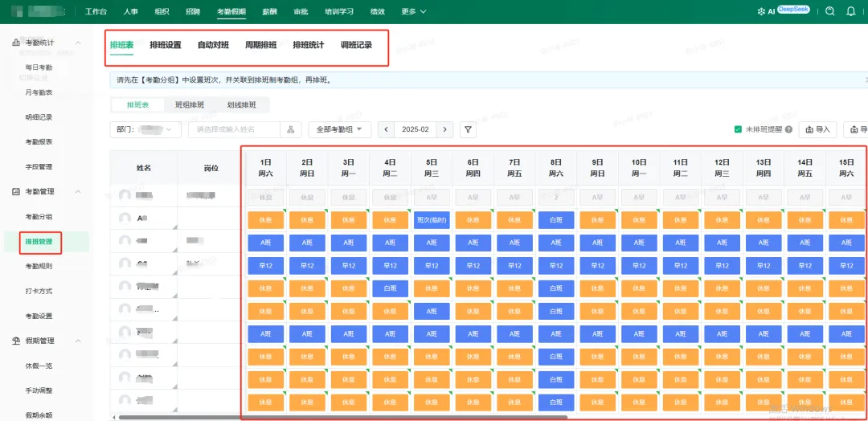868x421 pixels.
Task: Go to next month after 2025-02
Action: pyautogui.click(x=444, y=129)
